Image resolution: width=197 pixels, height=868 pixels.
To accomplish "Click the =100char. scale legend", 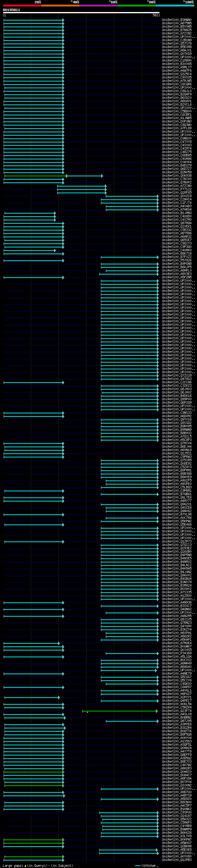I will (x=147, y=865).
